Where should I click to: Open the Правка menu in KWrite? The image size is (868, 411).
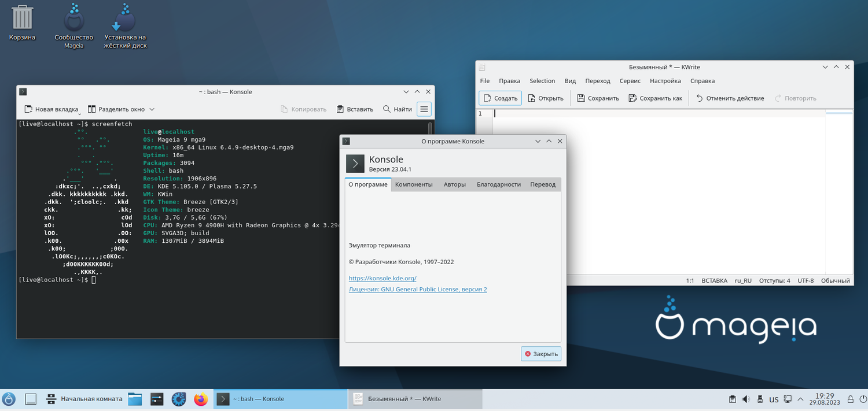click(509, 81)
